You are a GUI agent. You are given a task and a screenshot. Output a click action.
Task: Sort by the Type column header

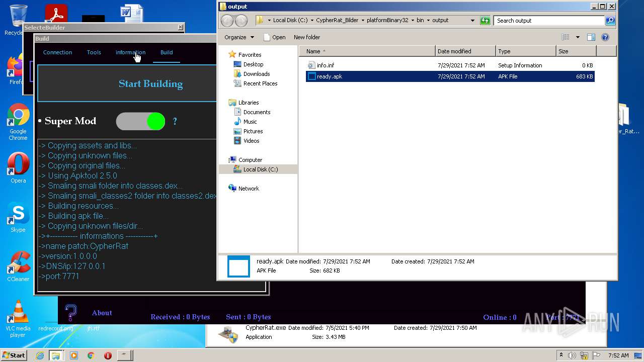click(526, 51)
